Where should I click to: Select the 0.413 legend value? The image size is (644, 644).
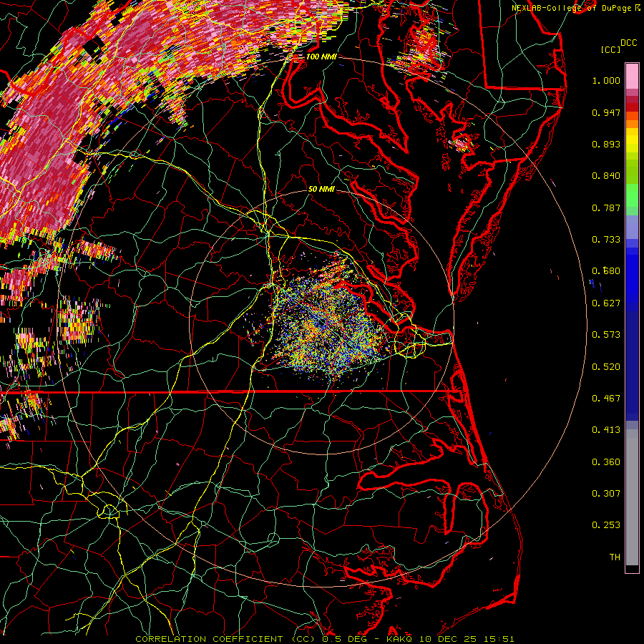606,430
